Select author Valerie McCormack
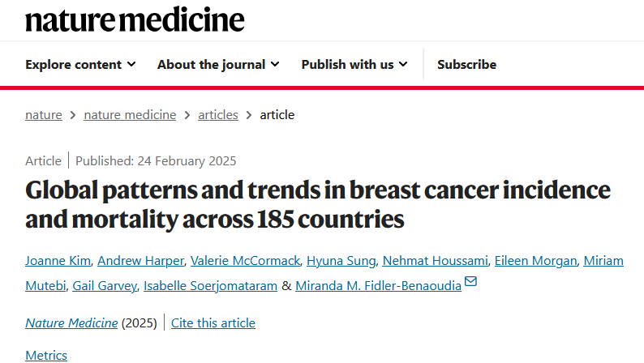 click(x=245, y=260)
